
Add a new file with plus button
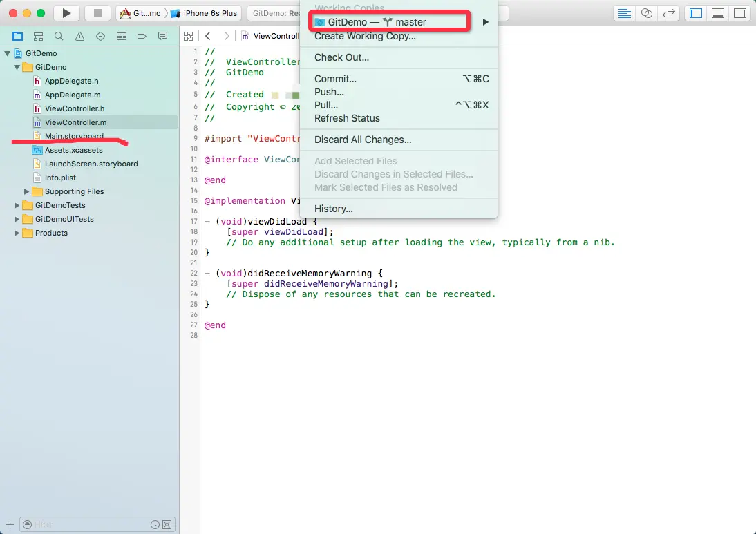10,524
